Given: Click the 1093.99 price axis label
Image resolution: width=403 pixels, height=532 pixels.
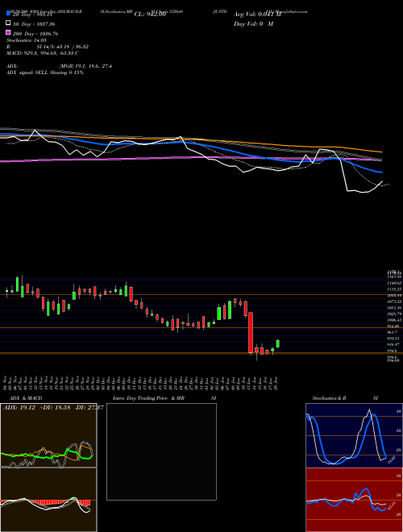Looking at the screenshot, I should pos(395,296).
